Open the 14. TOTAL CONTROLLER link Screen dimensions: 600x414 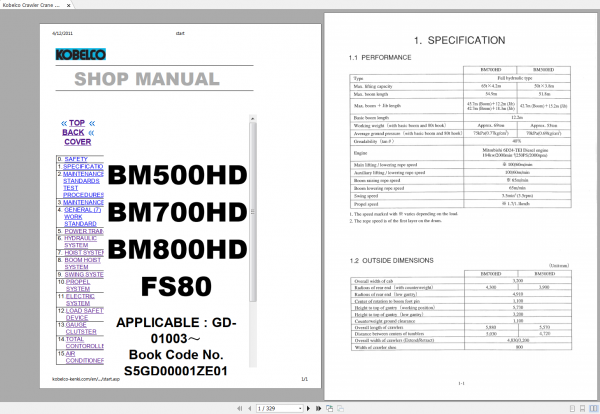[x=84, y=342]
